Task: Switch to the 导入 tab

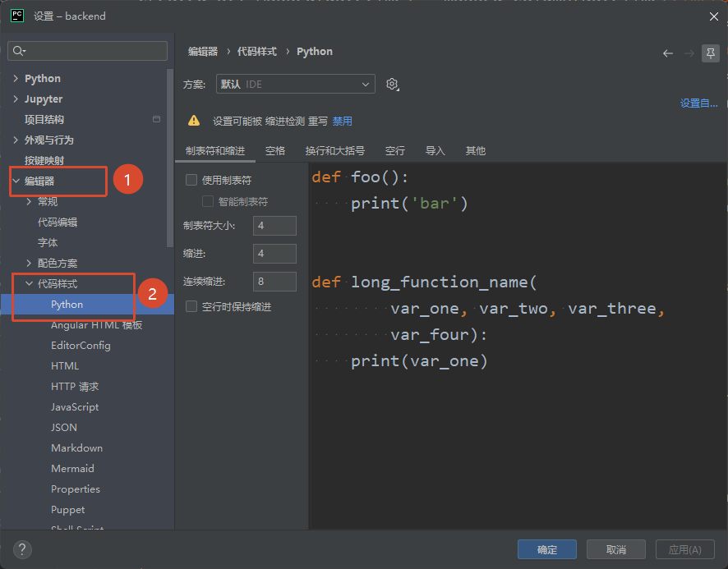Action: coord(435,151)
